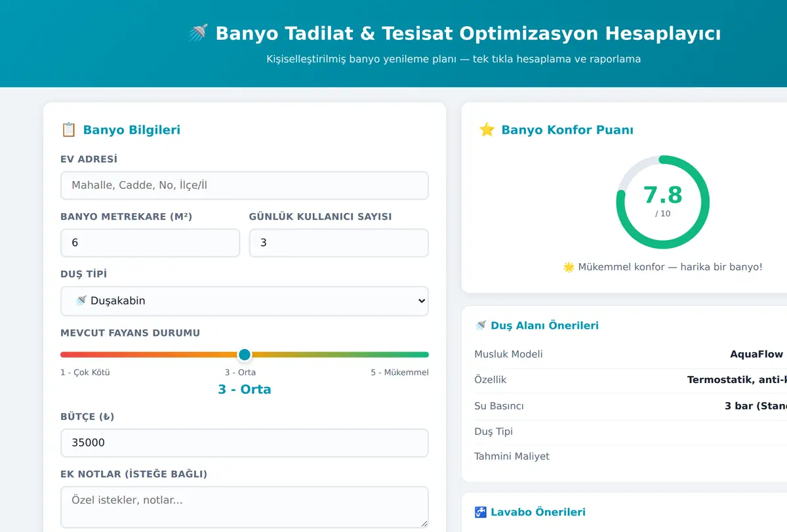Screen dimensions: 787x532
Task: Click the Ev Adresi input field
Action: click(245, 186)
